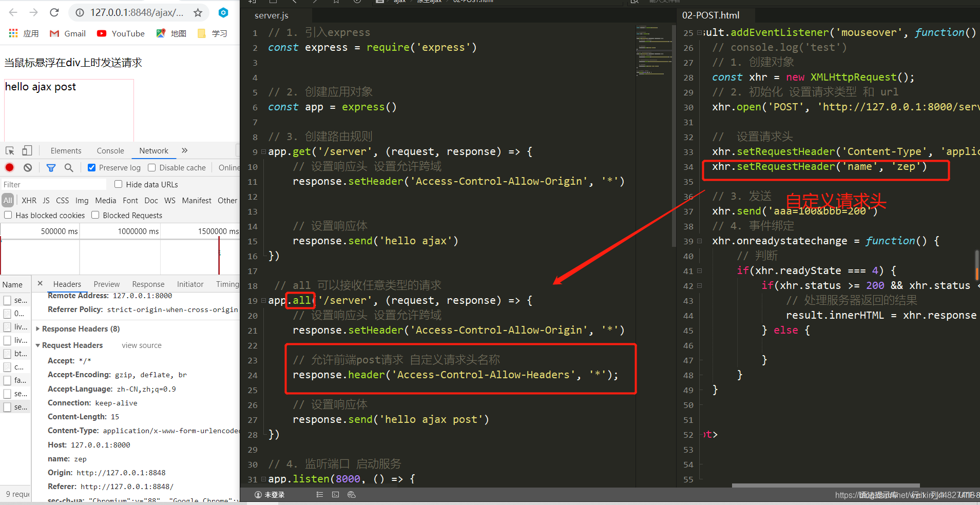Screen dimensions: 980x505
Task: Click the server.js code minimap
Action: click(654, 50)
